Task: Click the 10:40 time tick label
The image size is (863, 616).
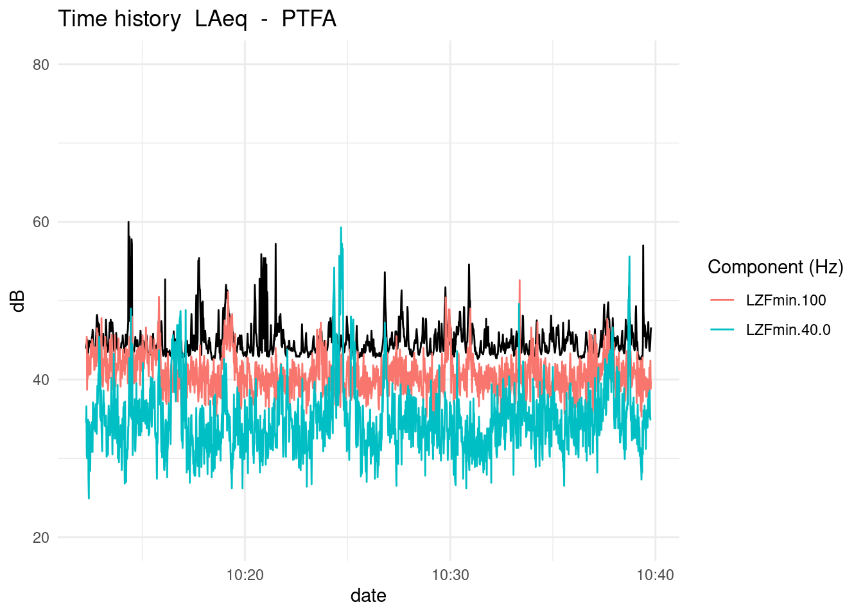Action: [x=655, y=575]
